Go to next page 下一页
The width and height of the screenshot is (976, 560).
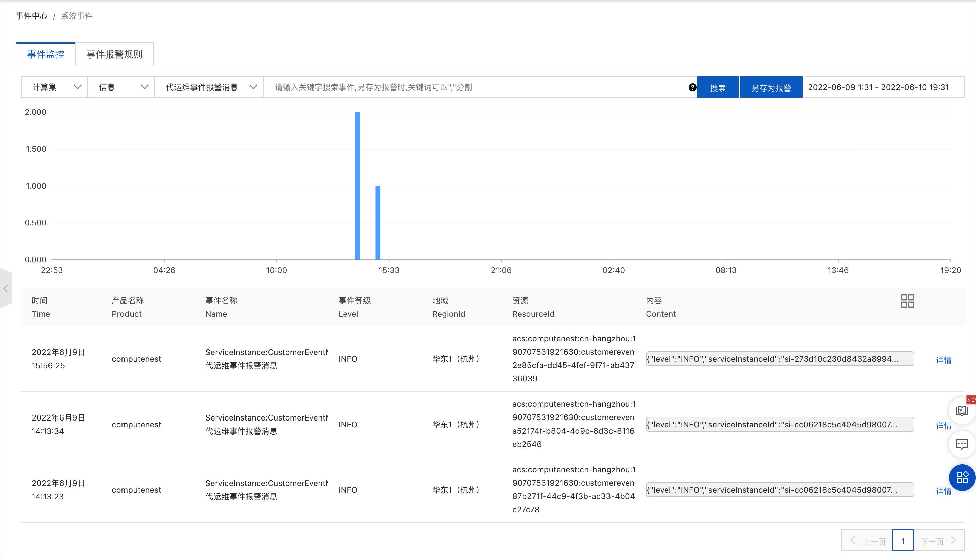click(939, 540)
